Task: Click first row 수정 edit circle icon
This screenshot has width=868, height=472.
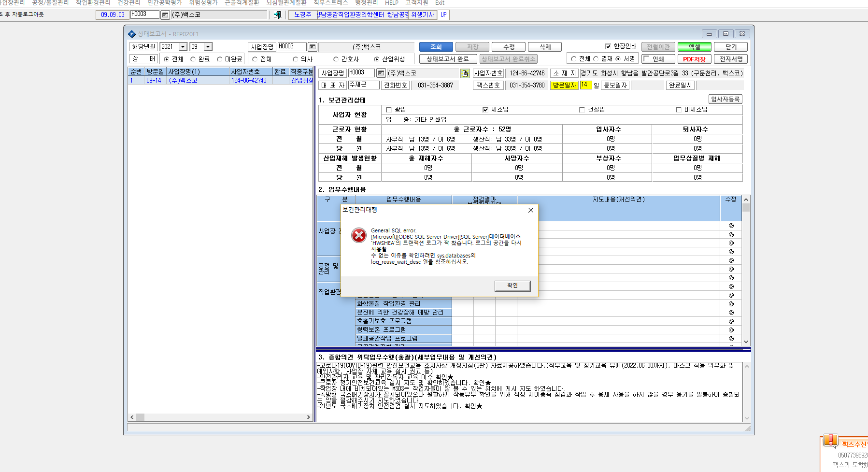Action: (x=731, y=226)
